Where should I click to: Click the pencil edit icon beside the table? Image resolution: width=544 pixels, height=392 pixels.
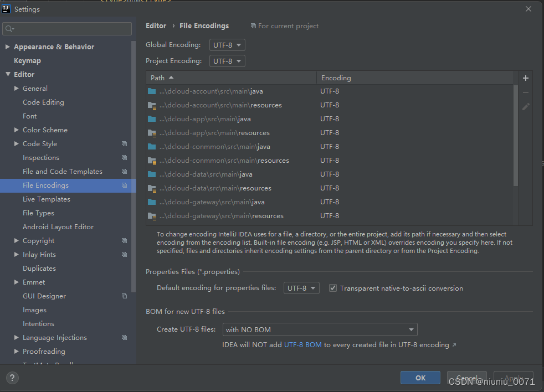click(x=526, y=106)
